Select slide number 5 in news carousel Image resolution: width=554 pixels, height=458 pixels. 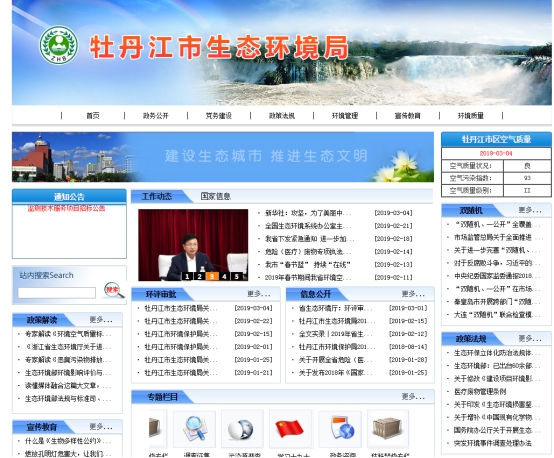(x=237, y=276)
